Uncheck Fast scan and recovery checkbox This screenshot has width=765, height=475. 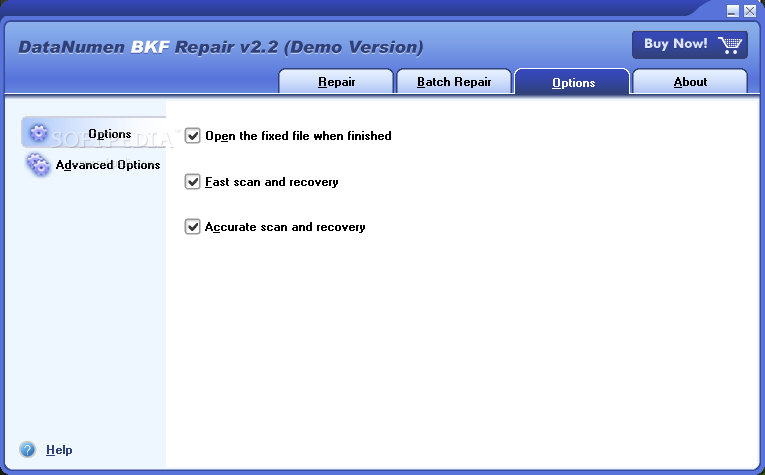pos(193,181)
